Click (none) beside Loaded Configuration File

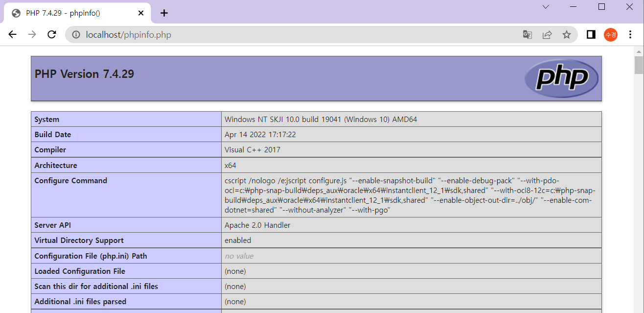coord(235,271)
